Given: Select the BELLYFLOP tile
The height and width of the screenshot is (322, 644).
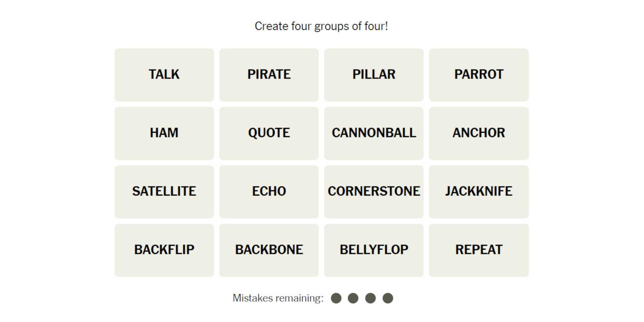Looking at the screenshot, I should tap(374, 250).
